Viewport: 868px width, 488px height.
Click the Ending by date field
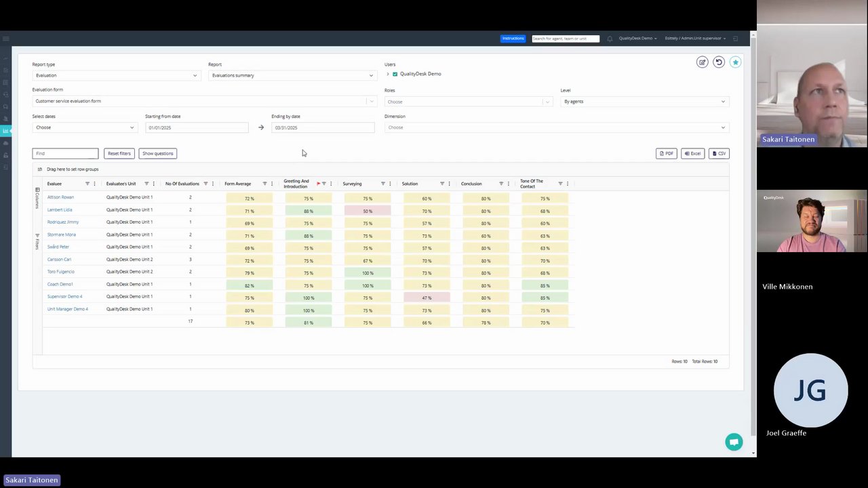pyautogui.click(x=323, y=127)
